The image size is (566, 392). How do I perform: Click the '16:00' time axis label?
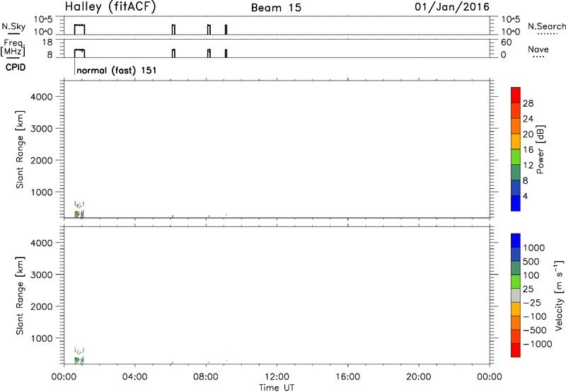pyautogui.click(x=347, y=377)
